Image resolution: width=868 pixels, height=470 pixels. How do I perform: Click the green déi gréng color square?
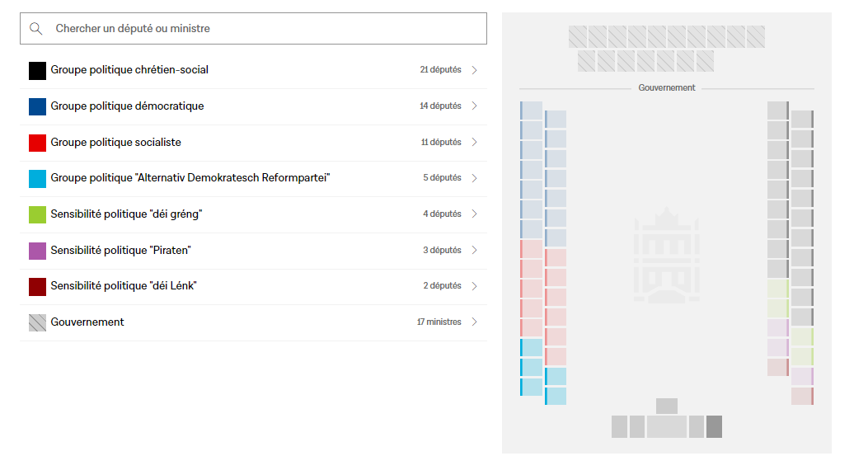pyautogui.click(x=37, y=214)
